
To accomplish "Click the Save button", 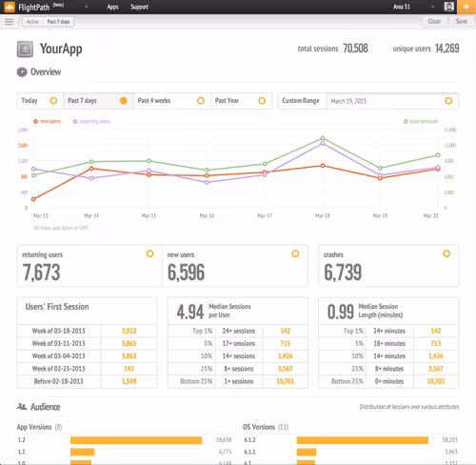I will [461, 21].
